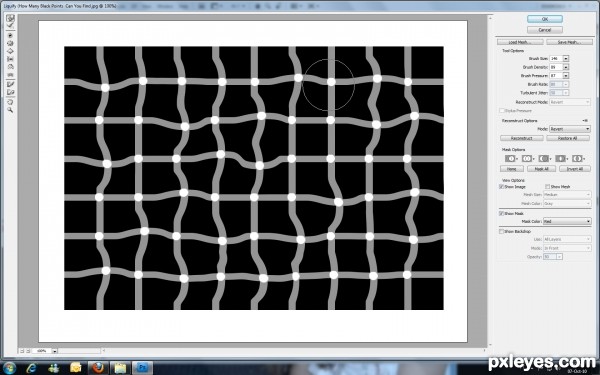Image resolution: width=600 pixels, height=375 pixels.
Task: Click the Intersect with Selection mask icon
Action: pos(561,158)
